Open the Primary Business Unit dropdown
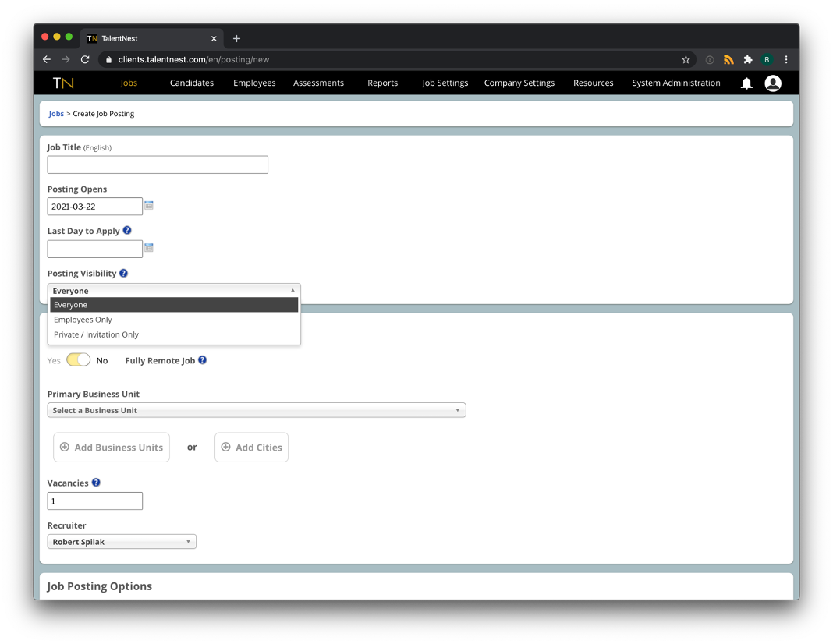This screenshot has width=833, height=644. coord(256,409)
